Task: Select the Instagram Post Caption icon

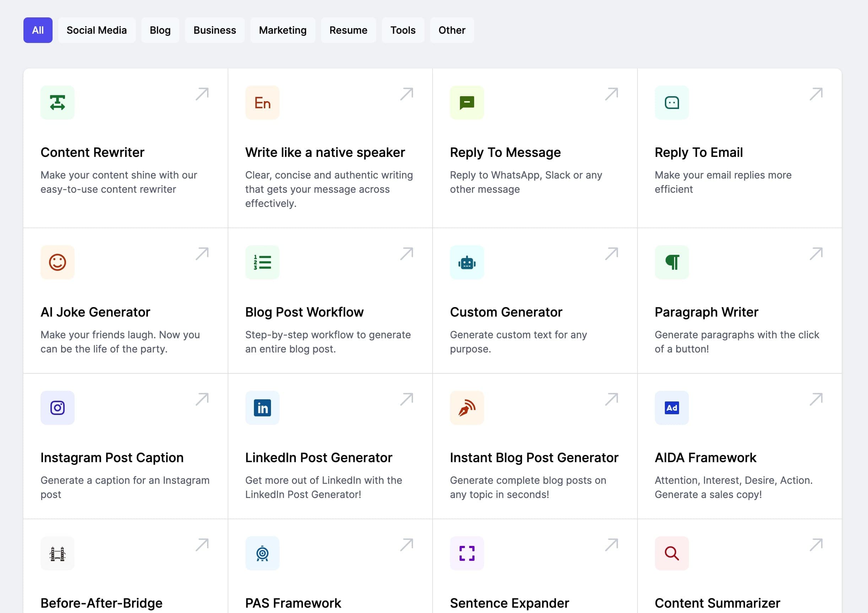Action: [x=58, y=407]
